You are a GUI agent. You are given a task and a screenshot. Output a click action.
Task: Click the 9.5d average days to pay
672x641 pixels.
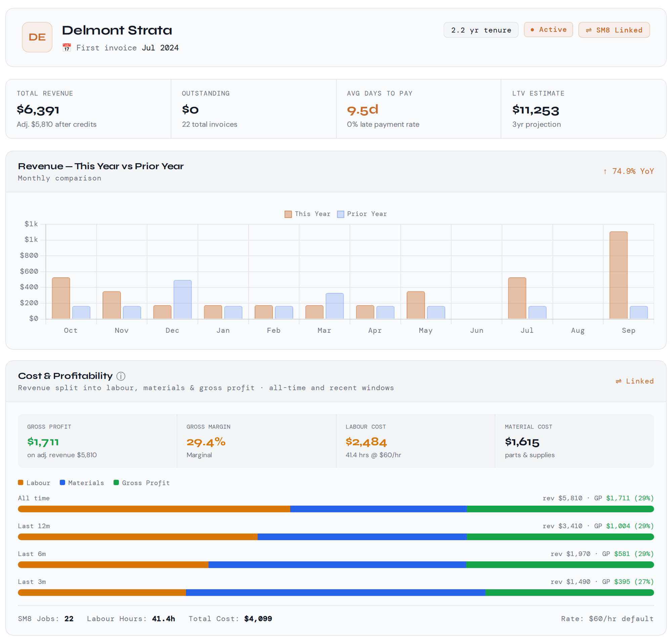[x=363, y=110]
